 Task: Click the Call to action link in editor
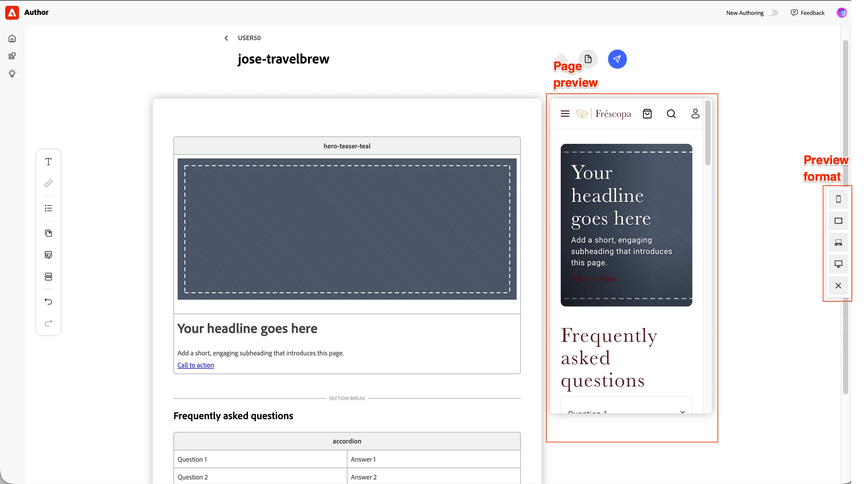pos(196,365)
